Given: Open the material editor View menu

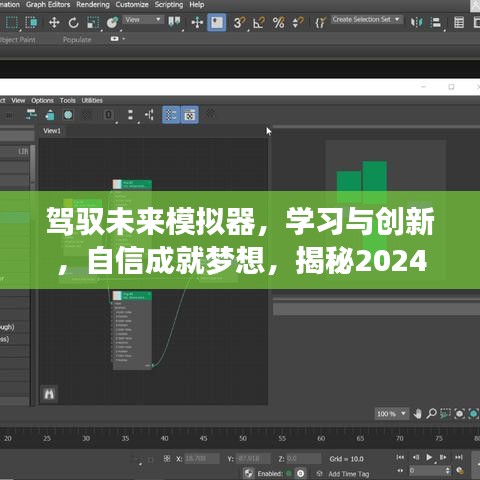Looking at the screenshot, I should pos(18,100).
